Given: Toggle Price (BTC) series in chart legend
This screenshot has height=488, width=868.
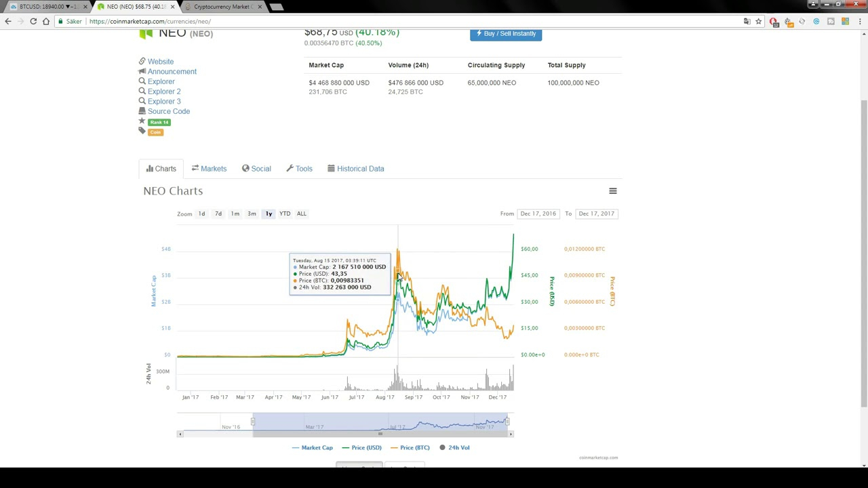Looking at the screenshot, I should pyautogui.click(x=410, y=448).
